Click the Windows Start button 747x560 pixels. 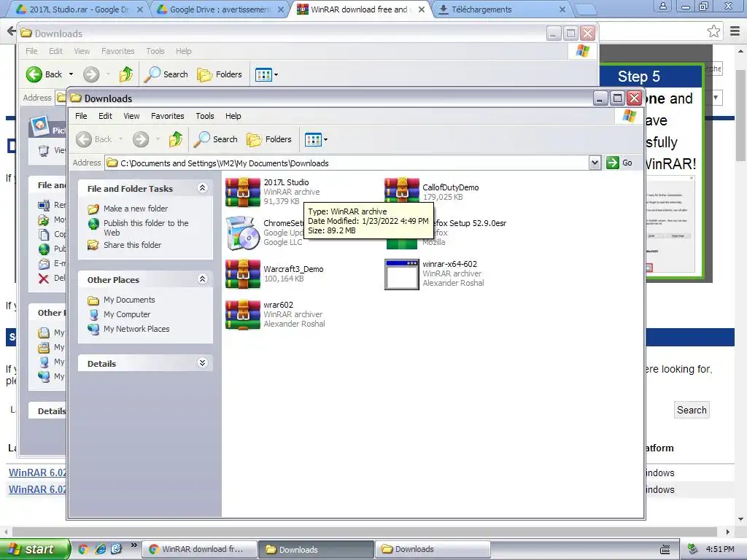click(x=34, y=549)
